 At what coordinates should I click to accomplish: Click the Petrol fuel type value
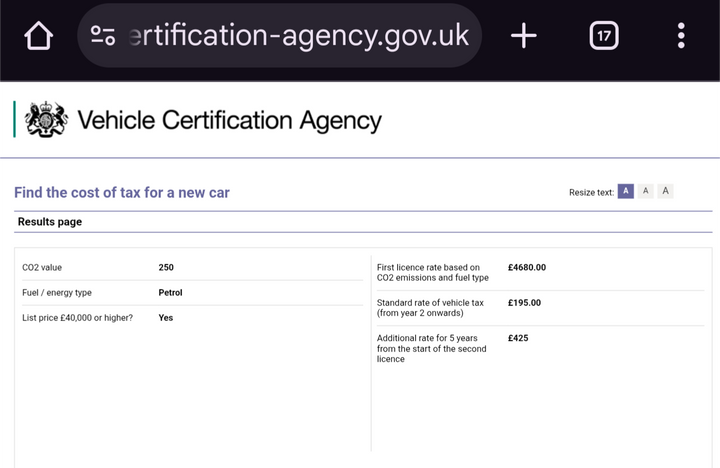[x=170, y=293]
